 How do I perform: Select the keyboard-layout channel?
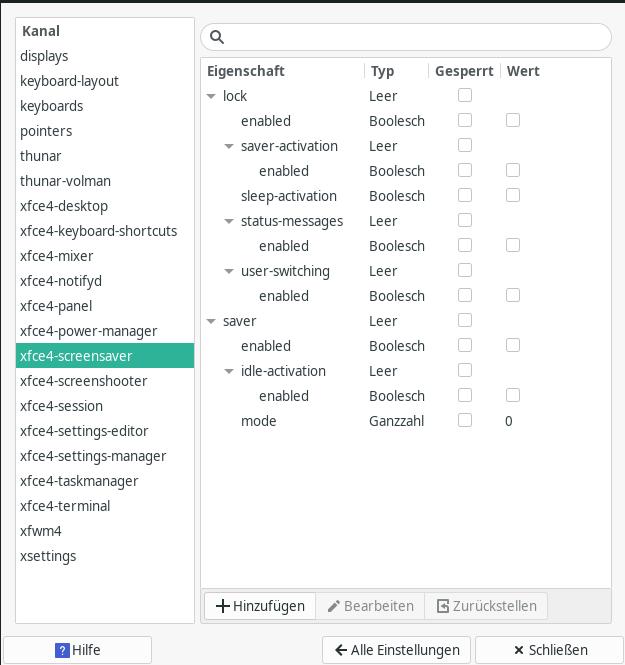pos(105,81)
